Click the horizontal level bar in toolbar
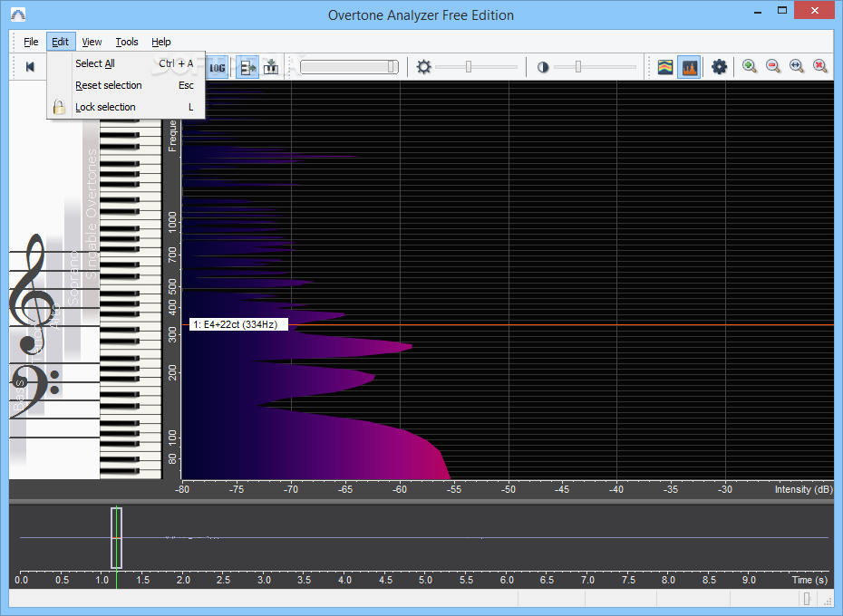Viewport: 843px width, 616px height. tap(350, 67)
